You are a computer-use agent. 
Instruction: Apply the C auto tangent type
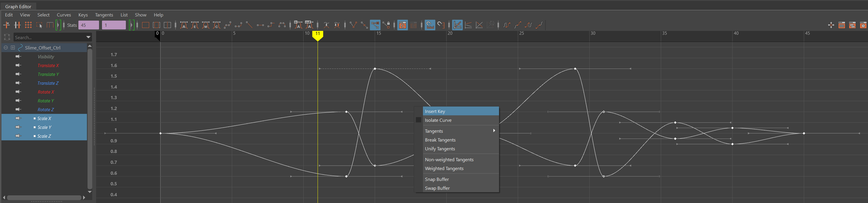point(217,25)
